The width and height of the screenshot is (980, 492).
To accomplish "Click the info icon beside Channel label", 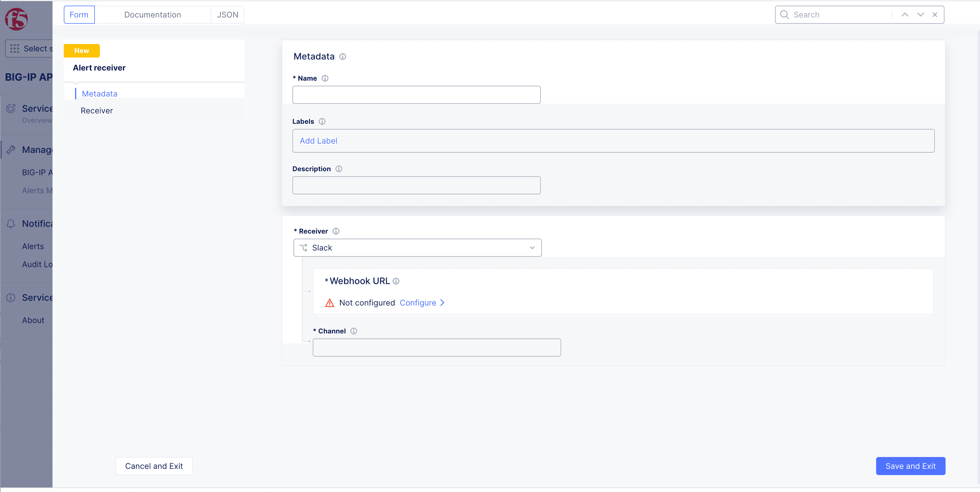I will (353, 331).
